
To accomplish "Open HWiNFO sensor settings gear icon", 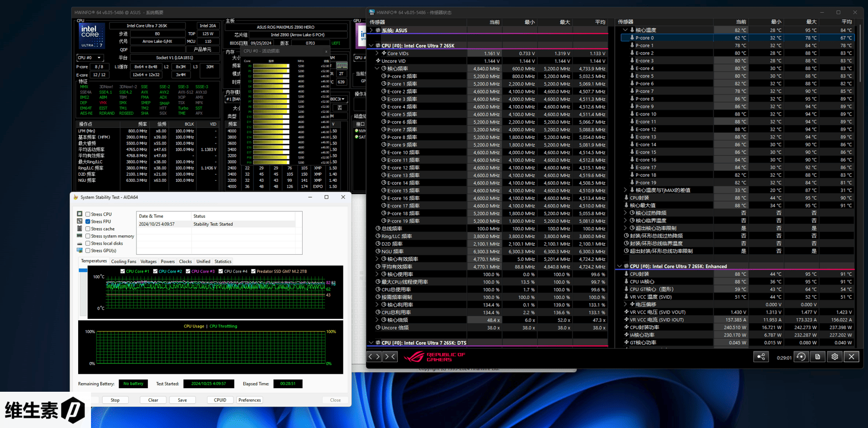I will (x=835, y=357).
